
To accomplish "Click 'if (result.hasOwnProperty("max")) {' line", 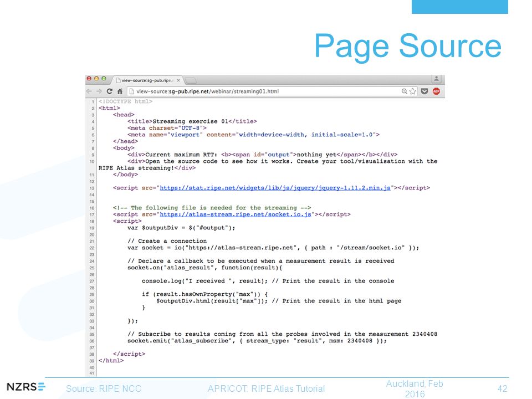I will point(205,294).
